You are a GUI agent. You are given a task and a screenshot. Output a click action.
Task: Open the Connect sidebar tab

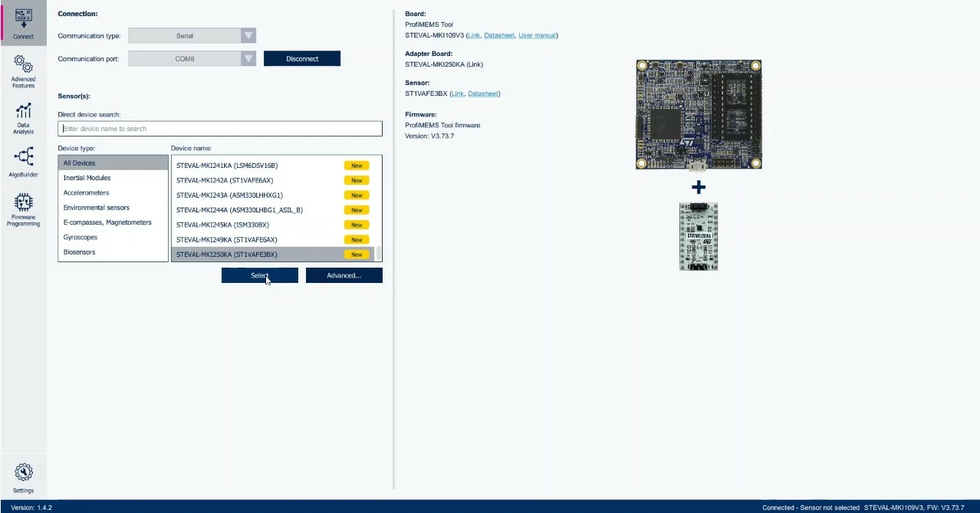(x=23, y=23)
